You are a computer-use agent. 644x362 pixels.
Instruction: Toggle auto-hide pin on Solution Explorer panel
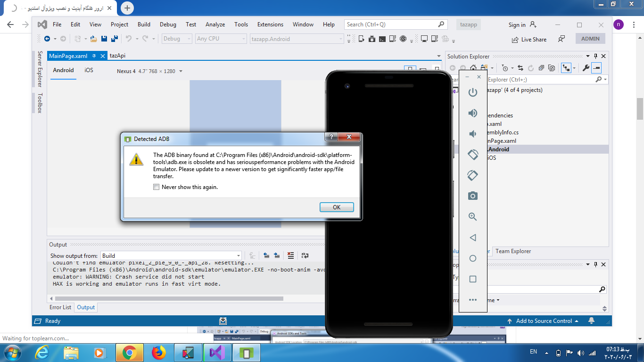(595, 56)
